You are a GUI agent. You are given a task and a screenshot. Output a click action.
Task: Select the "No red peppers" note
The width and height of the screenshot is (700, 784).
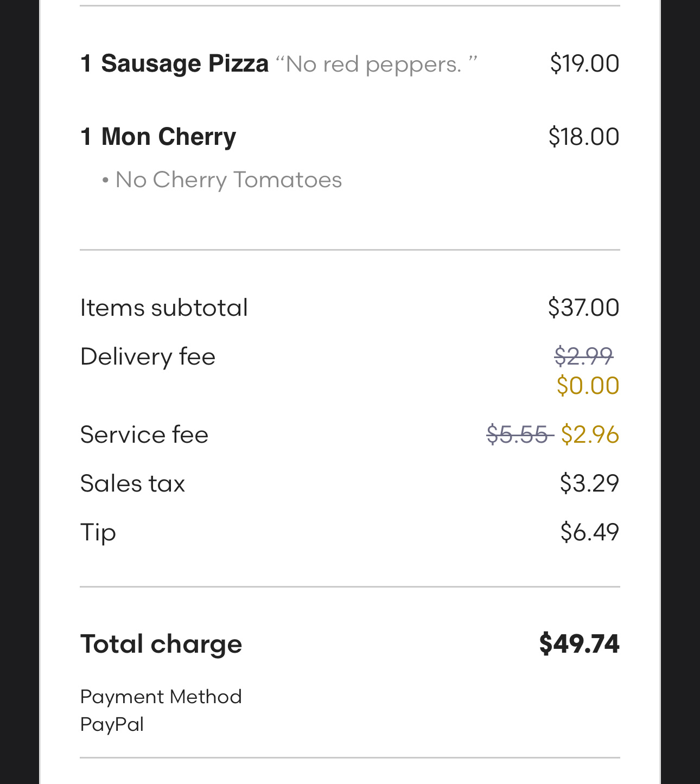click(376, 65)
